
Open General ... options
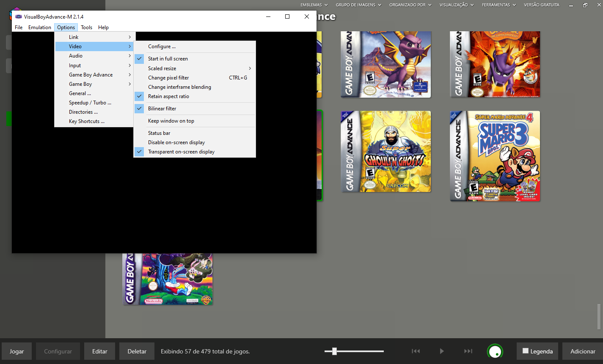pos(94,93)
